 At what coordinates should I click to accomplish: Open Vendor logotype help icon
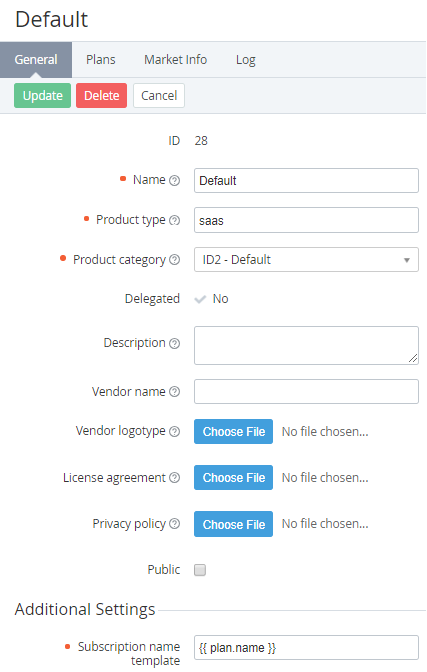(174, 431)
